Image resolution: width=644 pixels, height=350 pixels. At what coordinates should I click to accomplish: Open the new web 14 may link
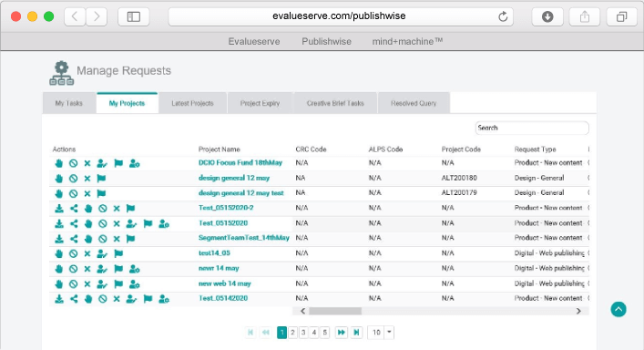click(225, 283)
